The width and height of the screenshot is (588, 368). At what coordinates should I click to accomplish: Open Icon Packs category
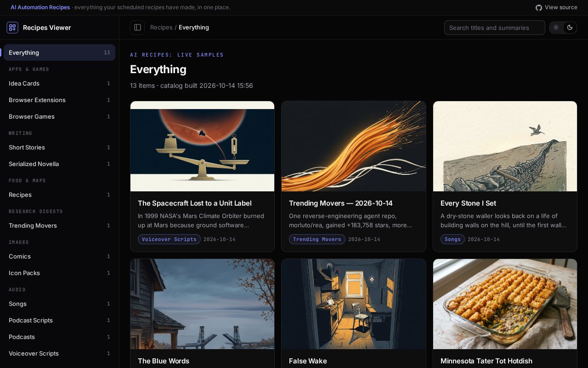(59, 273)
